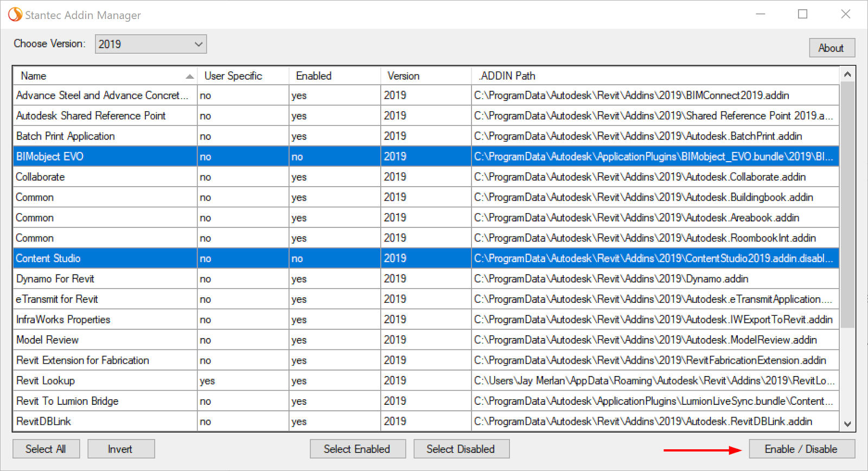868x471 pixels.
Task: Select the Autodesk Shared Reference Point row
Action: point(426,116)
